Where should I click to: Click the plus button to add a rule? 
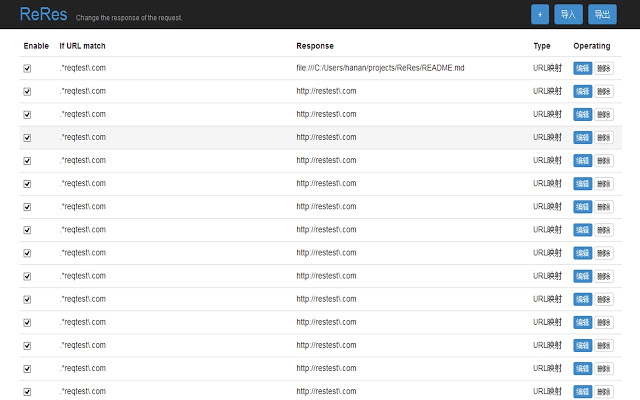(540, 14)
